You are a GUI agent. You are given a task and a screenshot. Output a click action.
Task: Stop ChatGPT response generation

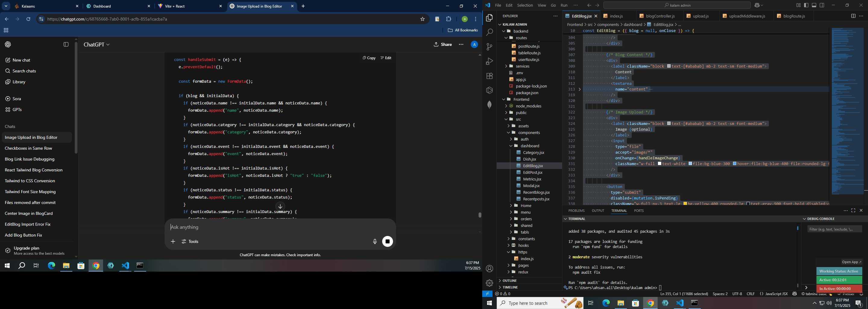[x=388, y=241]
